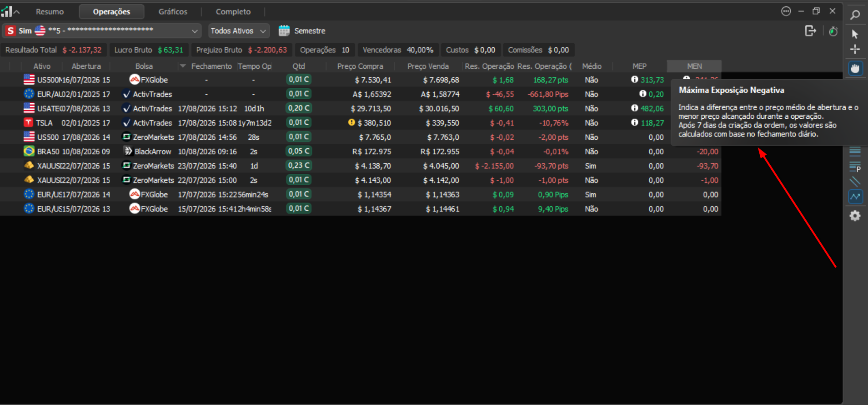Click the EUR/AUD asset cell
This screenshot has width=868, height=405.
[42, 94]
